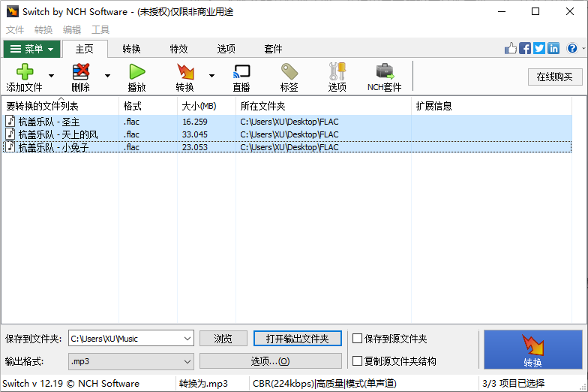588x392 pixels.
Task: Click the Switch v 12.19 © NCH Software status text
Action: tap(70, 383)
